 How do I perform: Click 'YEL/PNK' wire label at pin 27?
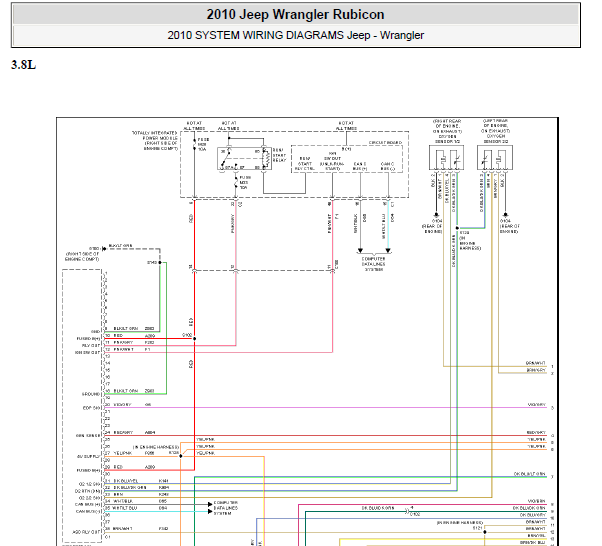[x=122, y=453]
